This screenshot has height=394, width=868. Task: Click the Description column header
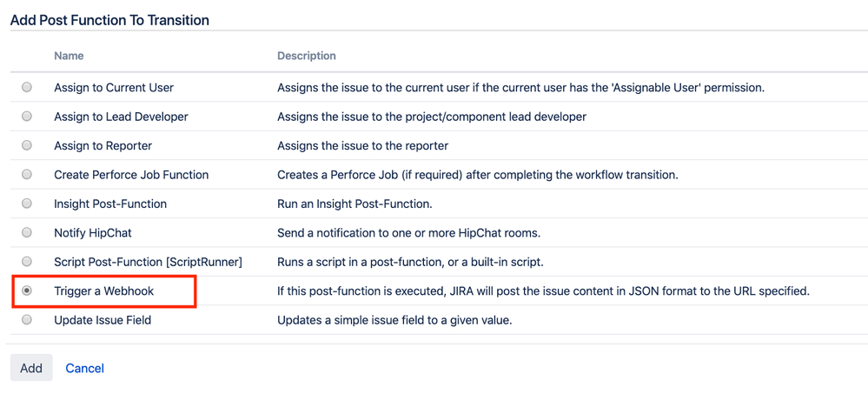(306, 56)
